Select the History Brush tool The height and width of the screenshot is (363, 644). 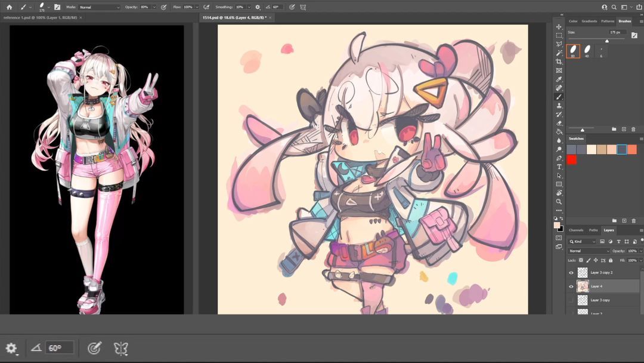click(559, 114)
